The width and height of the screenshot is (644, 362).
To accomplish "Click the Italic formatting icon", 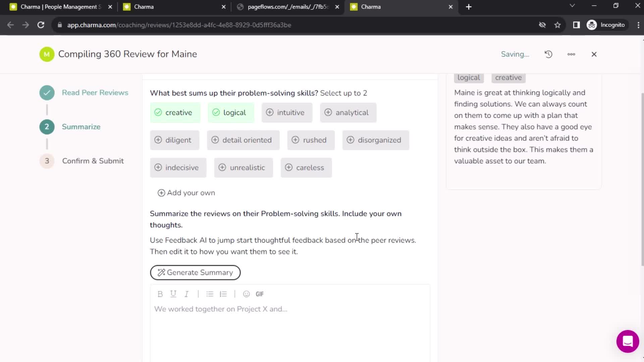I will 186,294.
